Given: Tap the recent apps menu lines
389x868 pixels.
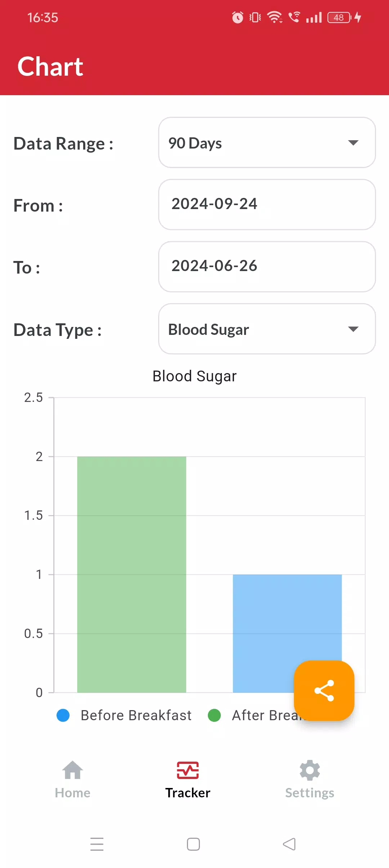Looking at the screenshot, I should [97, 844].
